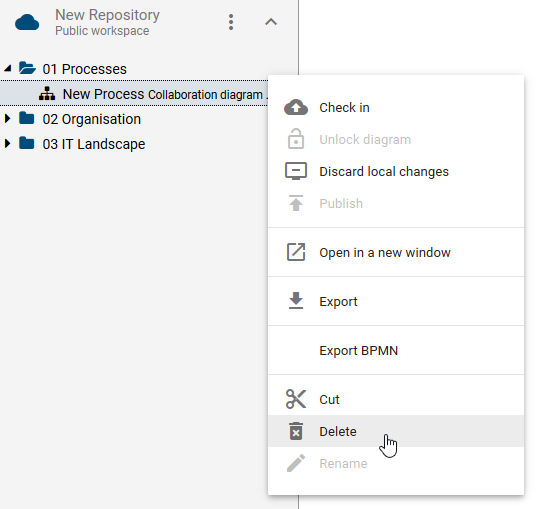Click the New Repository title text
This screenshot has height=509, width=538.
[107, 15]
